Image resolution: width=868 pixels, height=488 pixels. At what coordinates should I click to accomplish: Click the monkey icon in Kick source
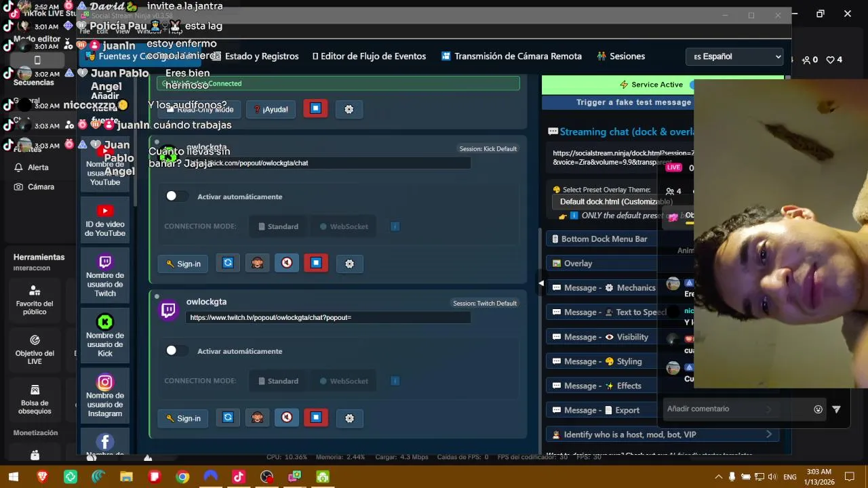[x=257, y=263]
